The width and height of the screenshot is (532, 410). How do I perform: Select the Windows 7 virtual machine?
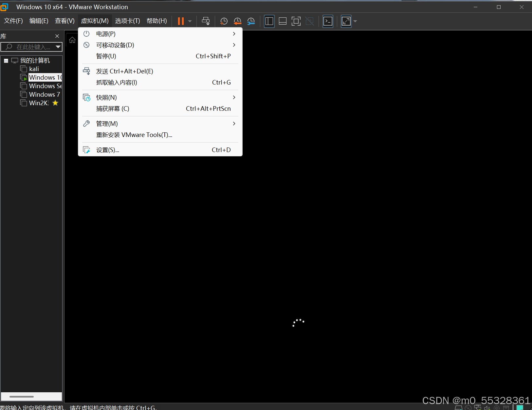coord(44,94)
